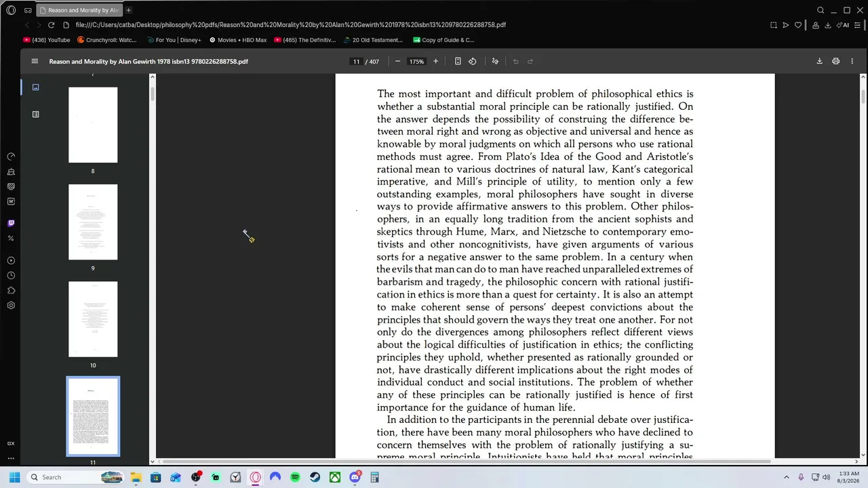868x488 pixels.
Task: Open the For You Disney+ bookmark
Action: (x=174, y=40)
